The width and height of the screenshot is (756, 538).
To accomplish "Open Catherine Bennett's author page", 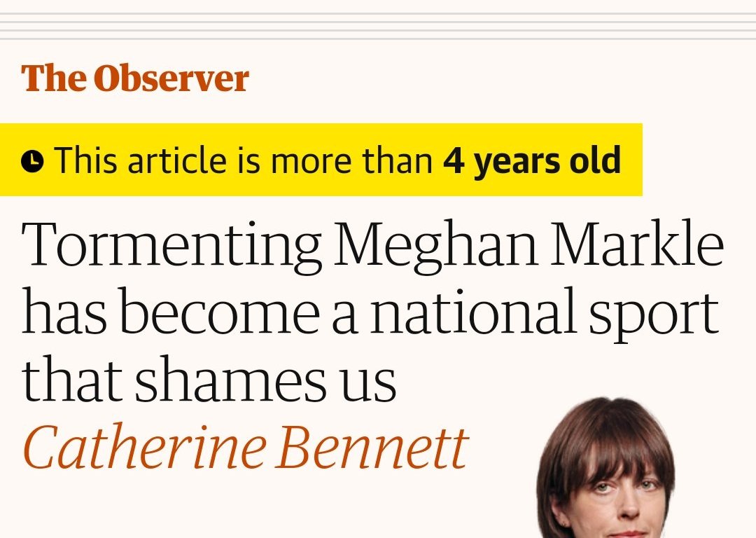I will click(x=245, y=447).
